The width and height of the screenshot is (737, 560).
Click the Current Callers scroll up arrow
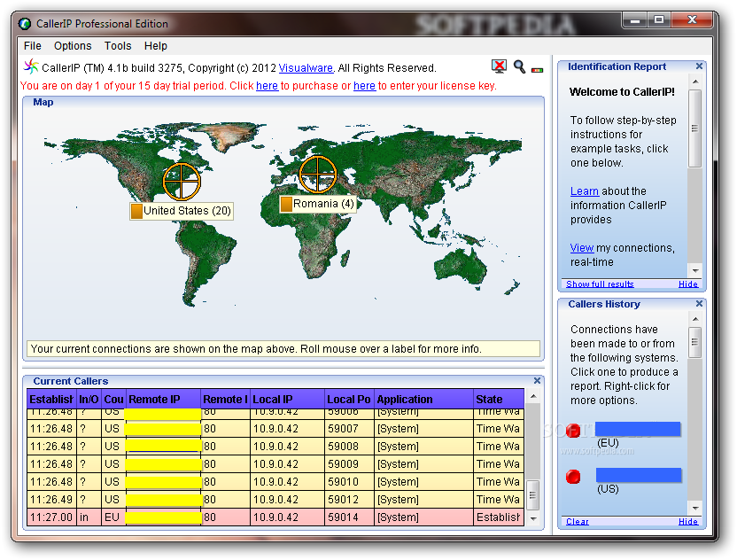(x=533, y=396)
